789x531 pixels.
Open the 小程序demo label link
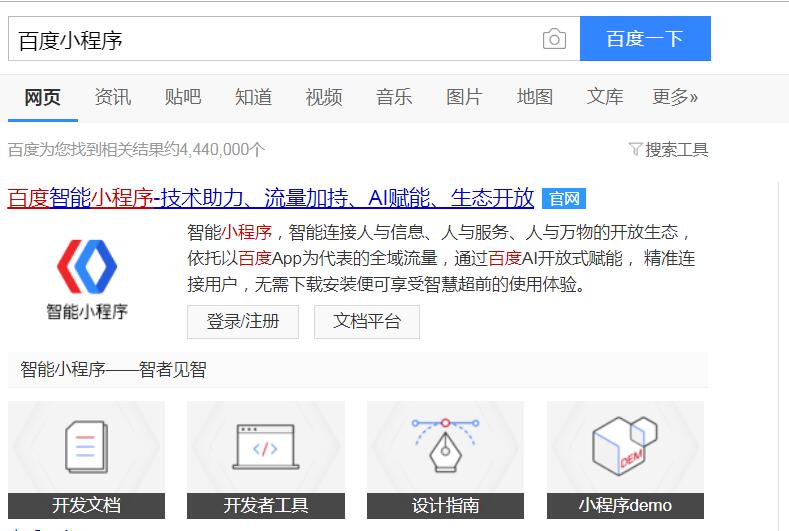625,506
